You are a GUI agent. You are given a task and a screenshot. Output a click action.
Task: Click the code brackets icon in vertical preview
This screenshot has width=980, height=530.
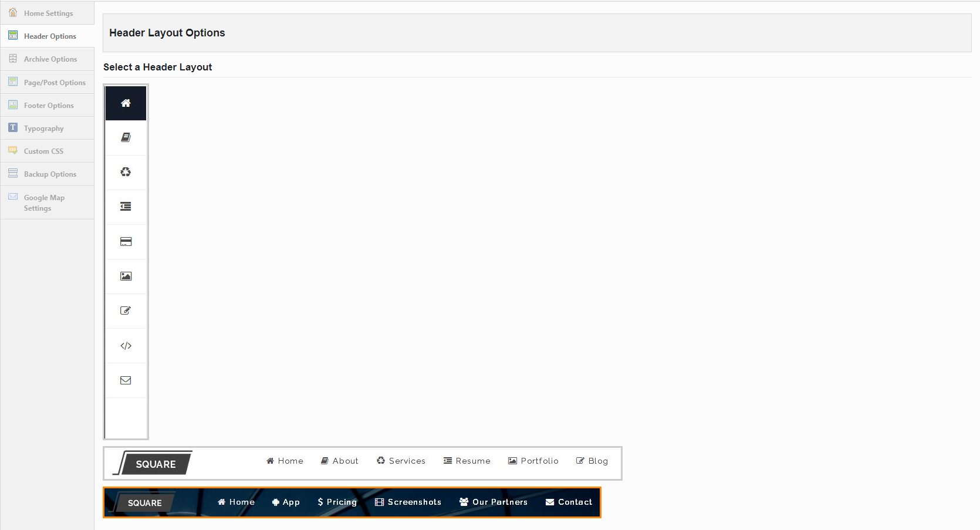[126, 346]
